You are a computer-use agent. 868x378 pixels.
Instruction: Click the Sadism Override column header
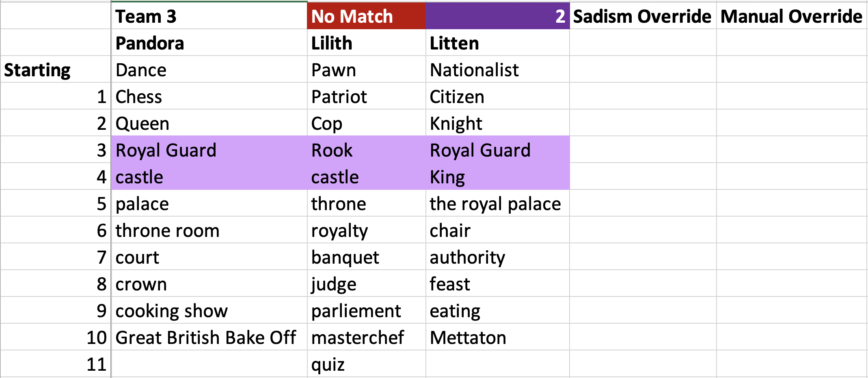(643, 16)
